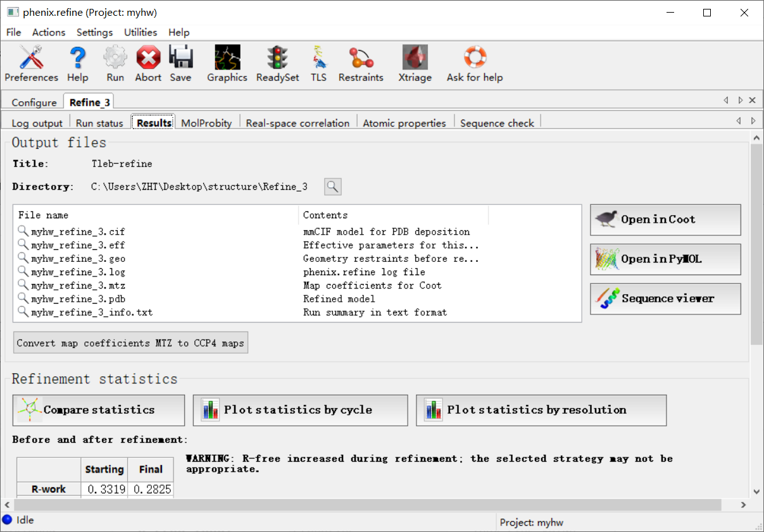This screenshot has height=532, width=764.
Task: Click Ask for help lifebuoy
Action: click(475, 64)
